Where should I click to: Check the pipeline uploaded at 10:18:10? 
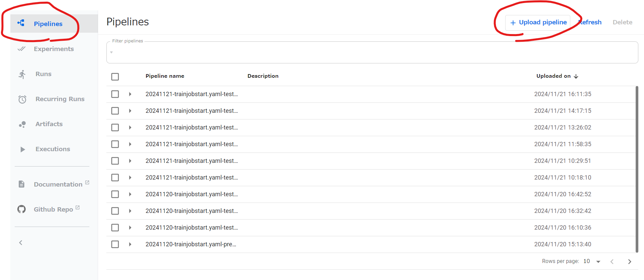click(x=115, y=178)
